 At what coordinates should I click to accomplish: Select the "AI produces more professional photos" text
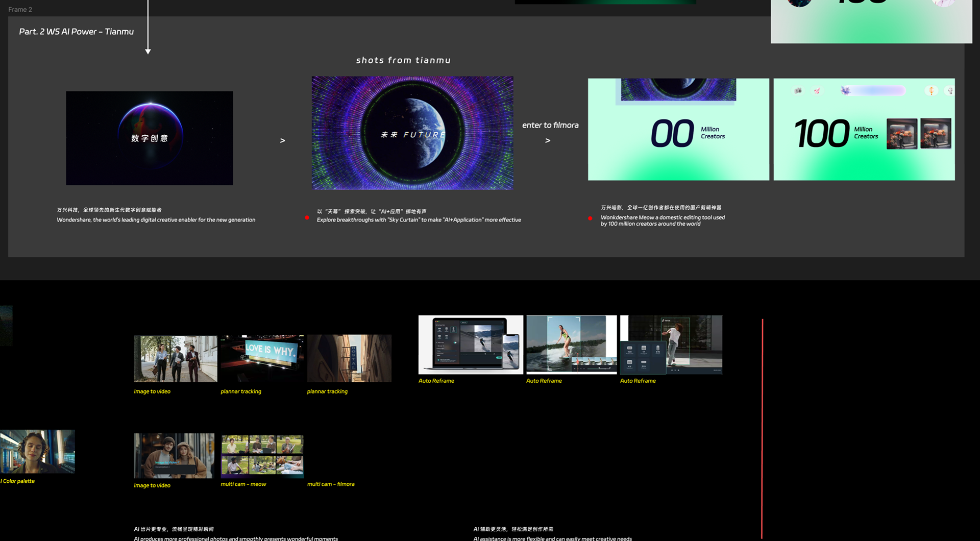[x=236, y=538]
